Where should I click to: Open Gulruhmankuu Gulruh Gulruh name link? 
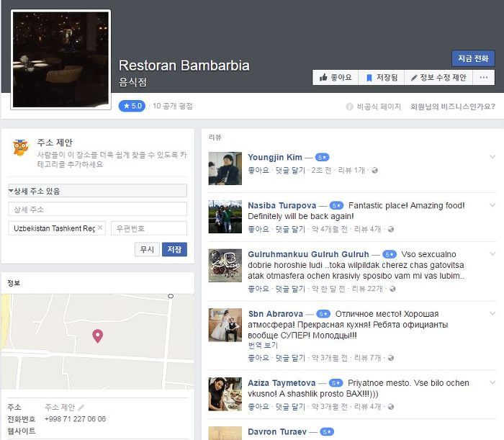click(308, 254)
